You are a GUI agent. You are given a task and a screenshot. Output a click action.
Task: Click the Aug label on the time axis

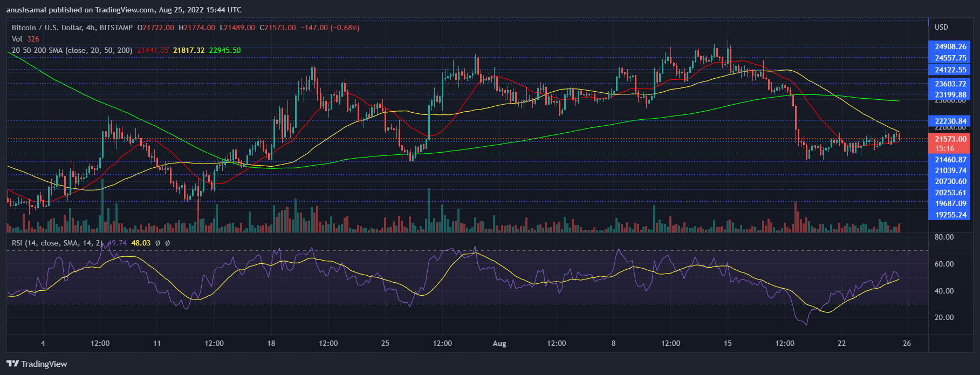pyautogui.click(x=499, y=344)
